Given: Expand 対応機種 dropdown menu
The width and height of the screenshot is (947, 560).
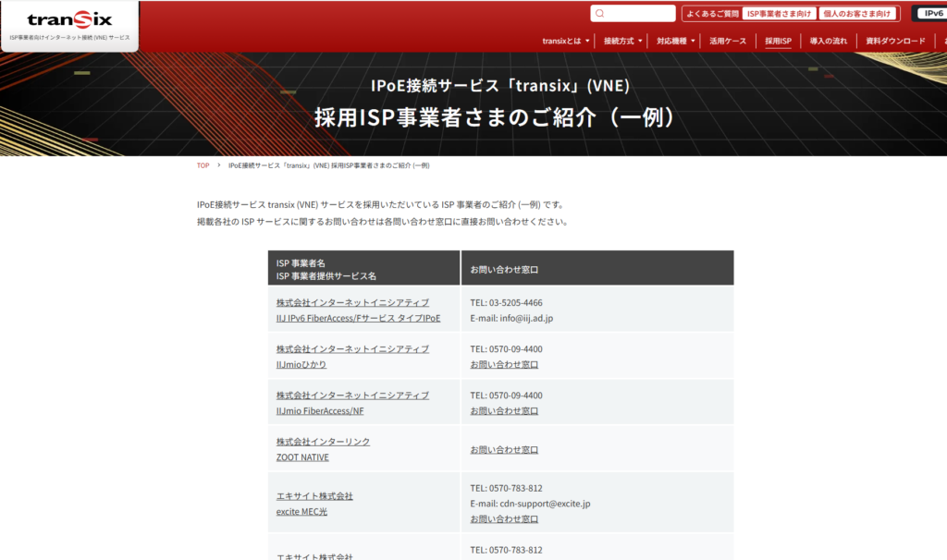Looking at the screenshot, I should coord(675,41).
